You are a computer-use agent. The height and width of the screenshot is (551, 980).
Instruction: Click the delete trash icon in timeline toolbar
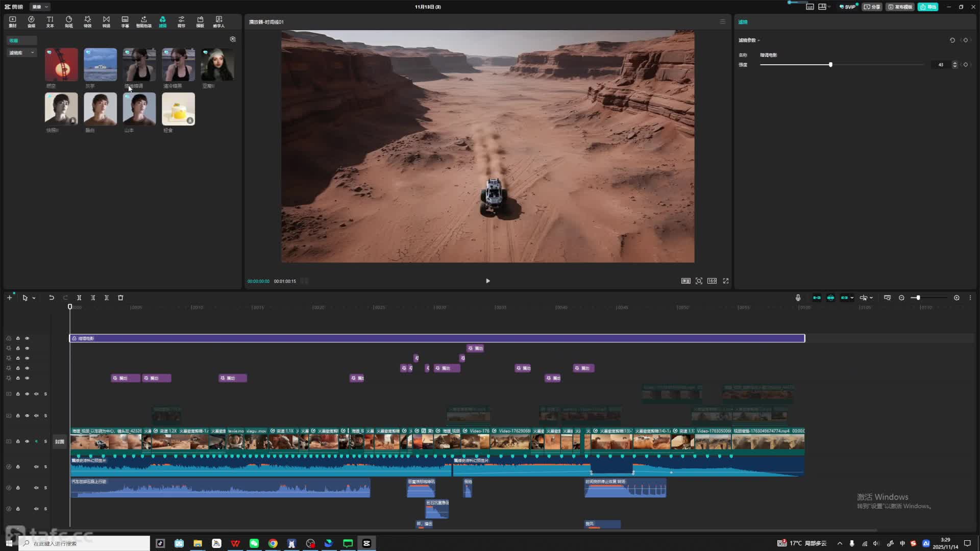(x=121, y=298)
